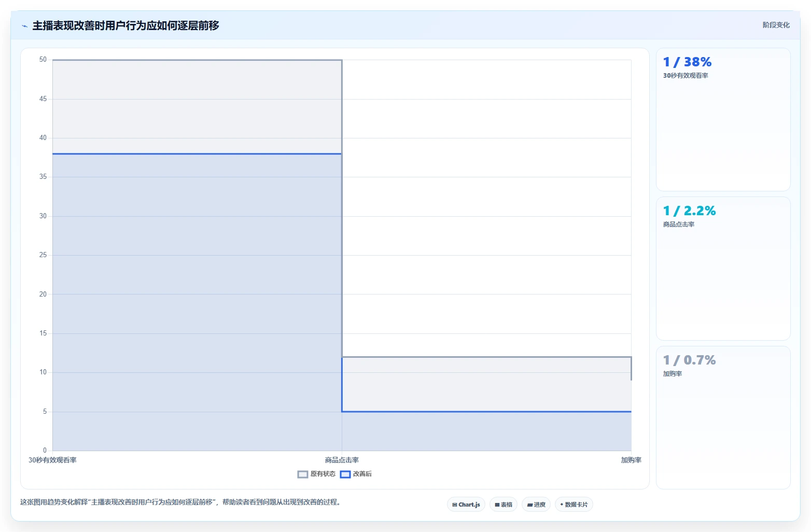Click the 1 / 38% value text

click(x=687, y=62)
